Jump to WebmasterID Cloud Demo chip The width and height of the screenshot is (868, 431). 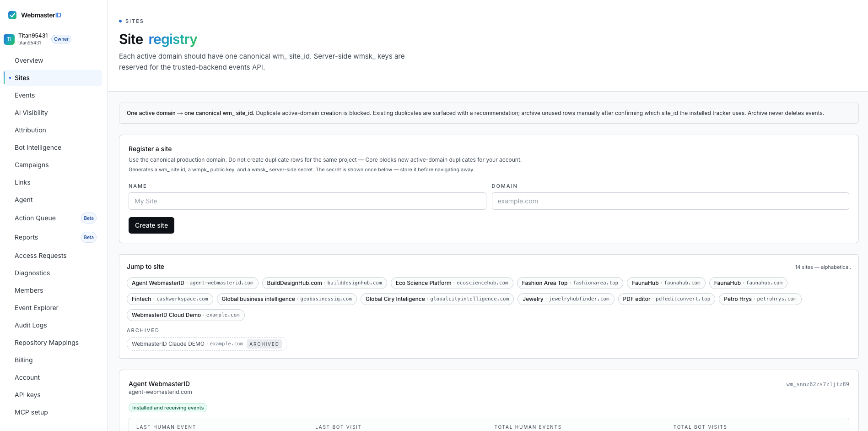pos(186,315)
